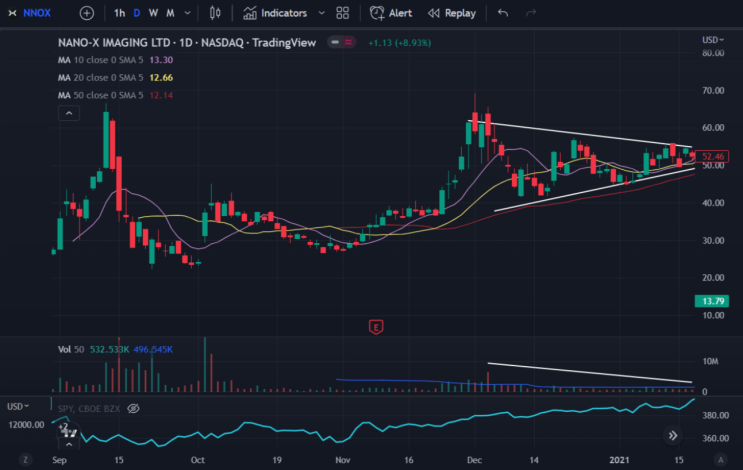This screenshot has height=470, width=743.
Task: Redo the last undone action
Action: [531, 13]
